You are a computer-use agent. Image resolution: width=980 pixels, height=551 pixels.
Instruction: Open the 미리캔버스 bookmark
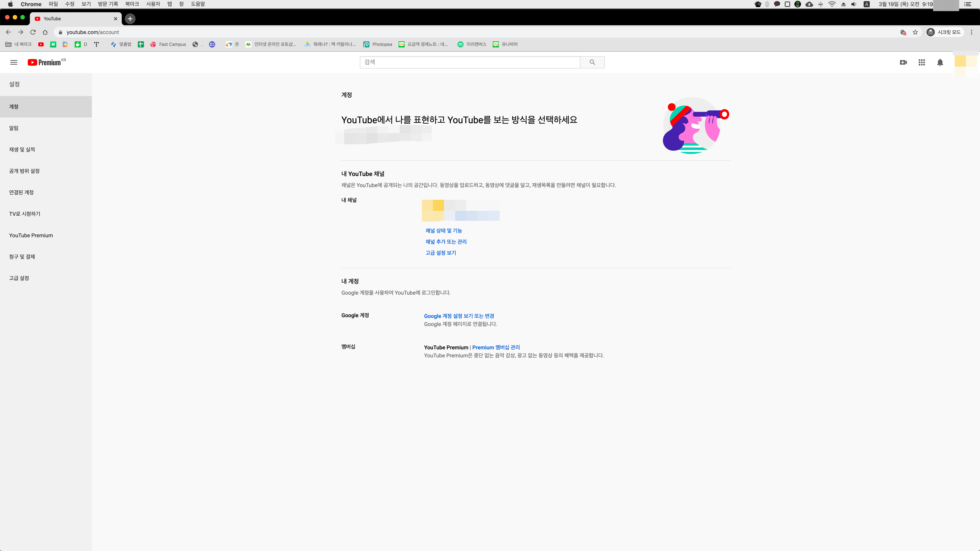(472, 45)
